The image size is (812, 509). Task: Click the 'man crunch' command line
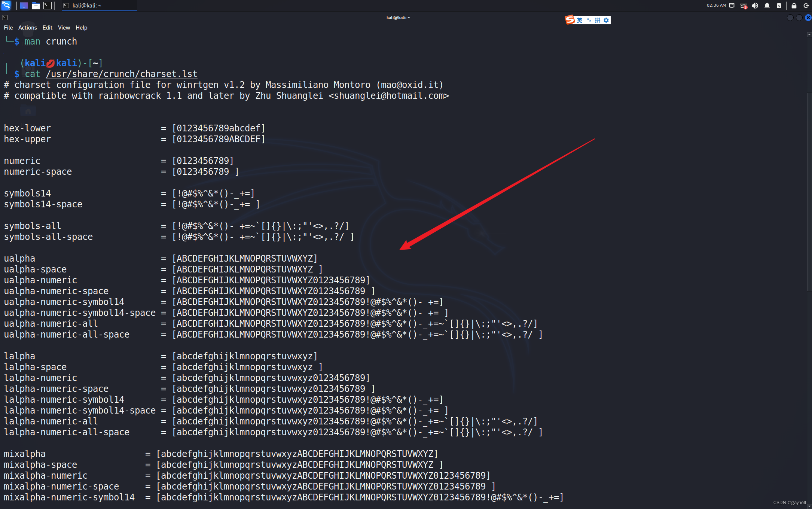click(x=51, y=42)
